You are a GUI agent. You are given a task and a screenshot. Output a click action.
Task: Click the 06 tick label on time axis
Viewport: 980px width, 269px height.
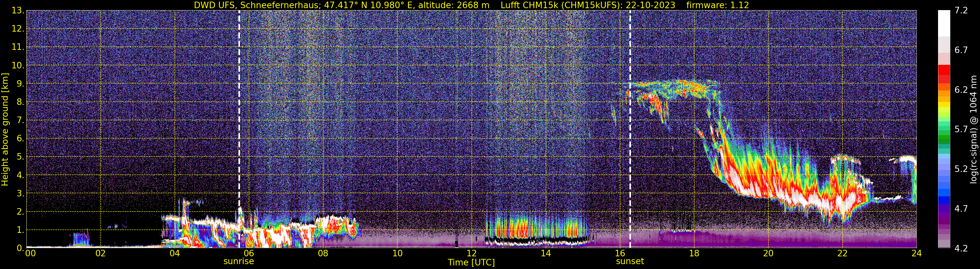[x=249, y=253]
